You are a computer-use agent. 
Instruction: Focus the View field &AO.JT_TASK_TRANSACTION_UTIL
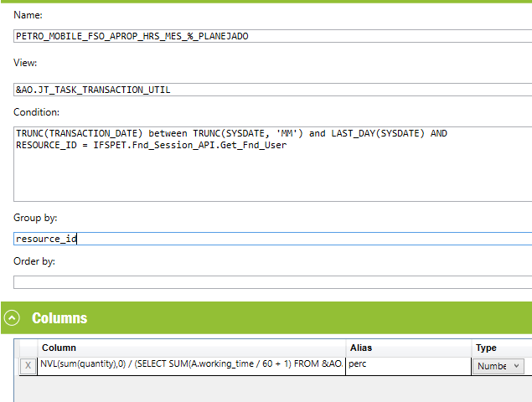pos(273,90)
